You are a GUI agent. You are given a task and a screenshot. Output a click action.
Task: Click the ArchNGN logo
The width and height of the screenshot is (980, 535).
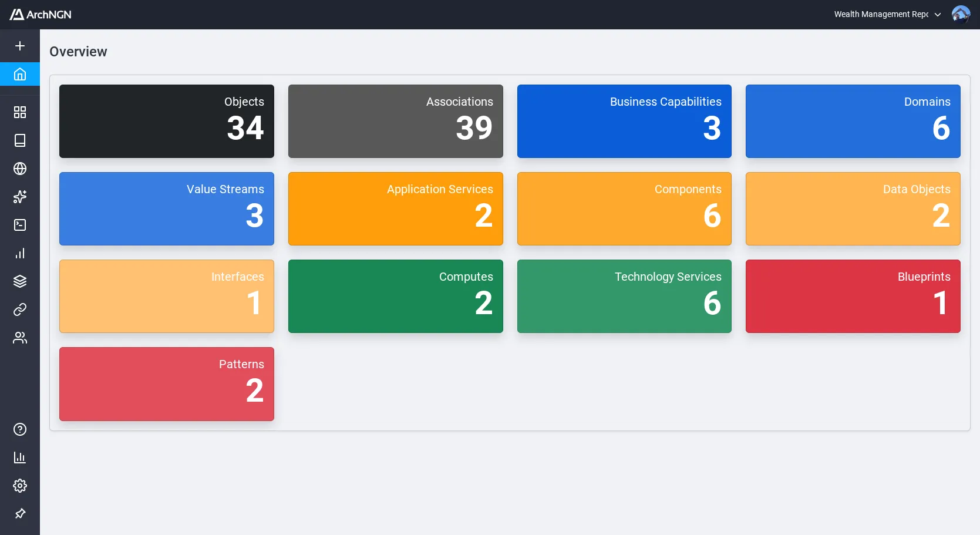[40, 14]
